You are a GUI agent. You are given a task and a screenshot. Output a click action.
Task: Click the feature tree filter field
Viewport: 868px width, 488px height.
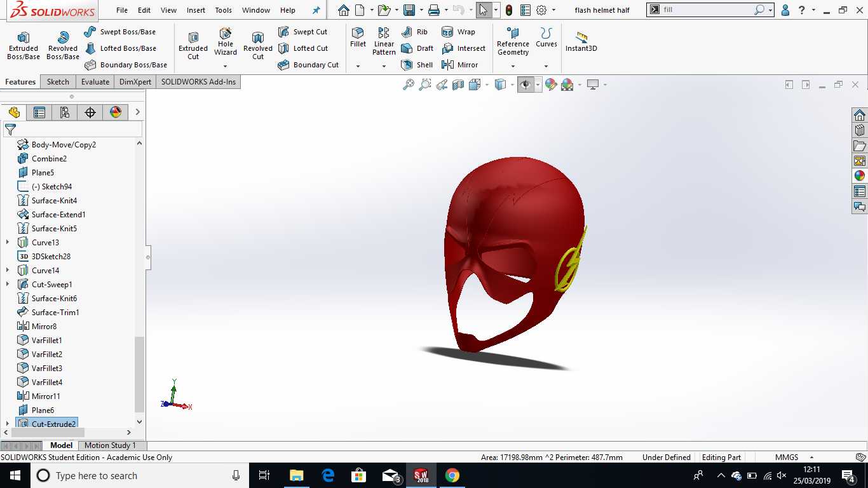point(72,129)
